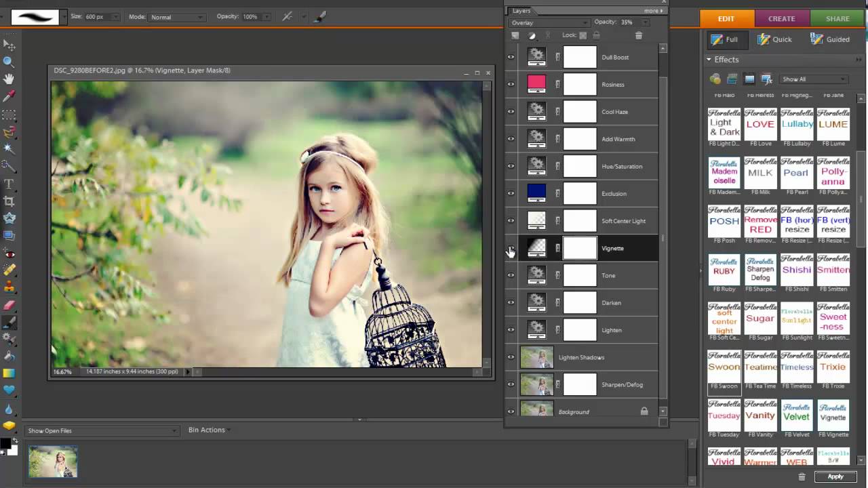
Task: Hide the Lighten Shadows layer
Action: click(x=511, y=357)
